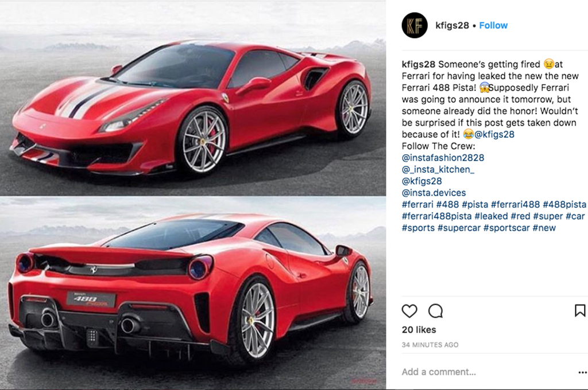Select the front view Ferrari photo
588x390 pixels.
pyautogui.click(x=193, y=98)
